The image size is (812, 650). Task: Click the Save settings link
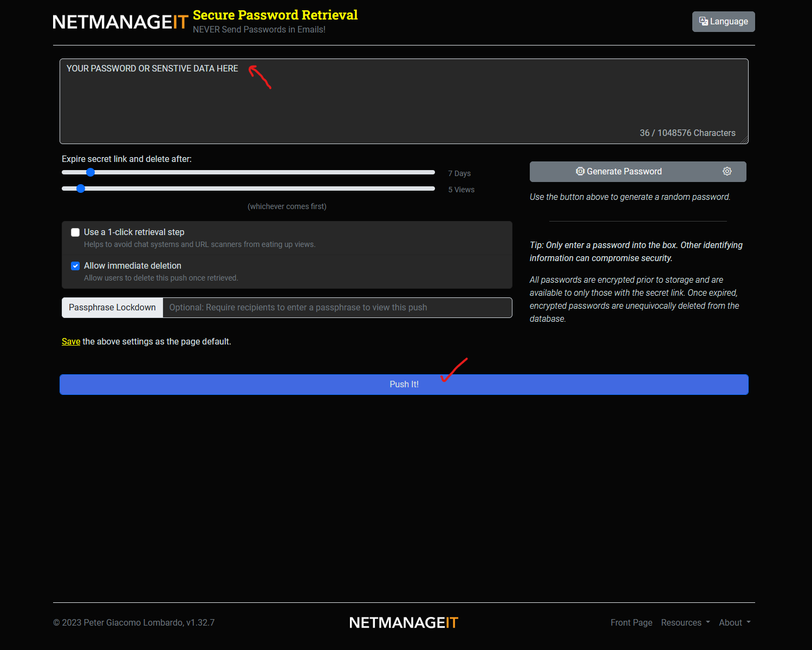click(x=71, y=342)
